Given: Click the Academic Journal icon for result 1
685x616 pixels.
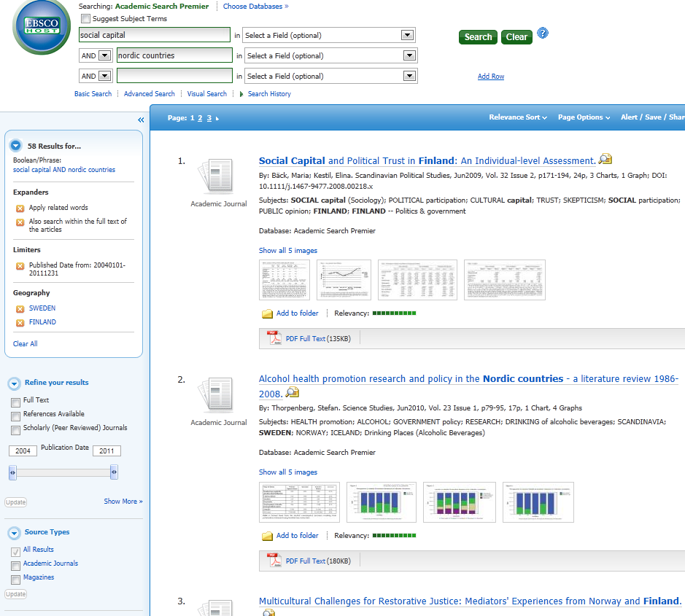Looking at the screenshot, I should [216, 176].
